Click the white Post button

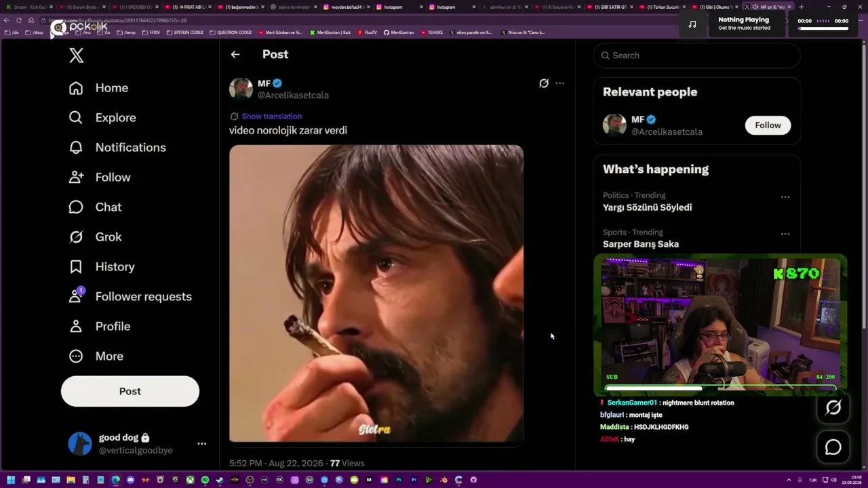pos(130,391)
